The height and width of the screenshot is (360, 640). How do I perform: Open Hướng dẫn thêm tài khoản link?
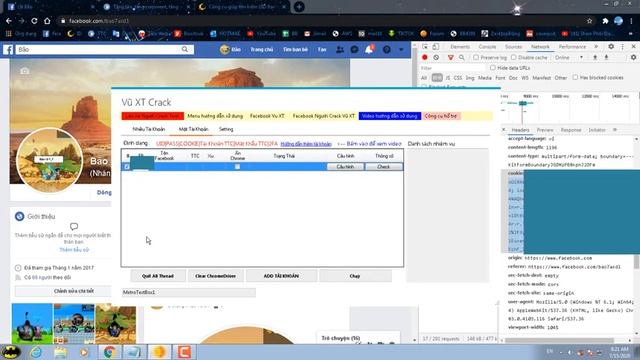coord(306,144)
